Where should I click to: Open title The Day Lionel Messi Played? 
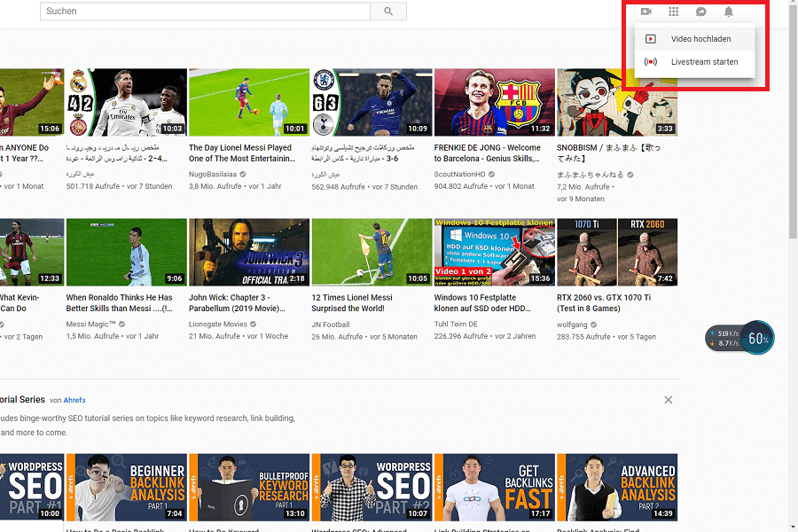[x=242, y=153]
